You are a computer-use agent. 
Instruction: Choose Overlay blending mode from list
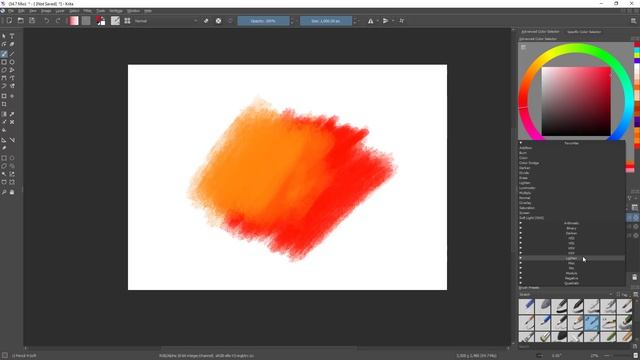point(571,203)
